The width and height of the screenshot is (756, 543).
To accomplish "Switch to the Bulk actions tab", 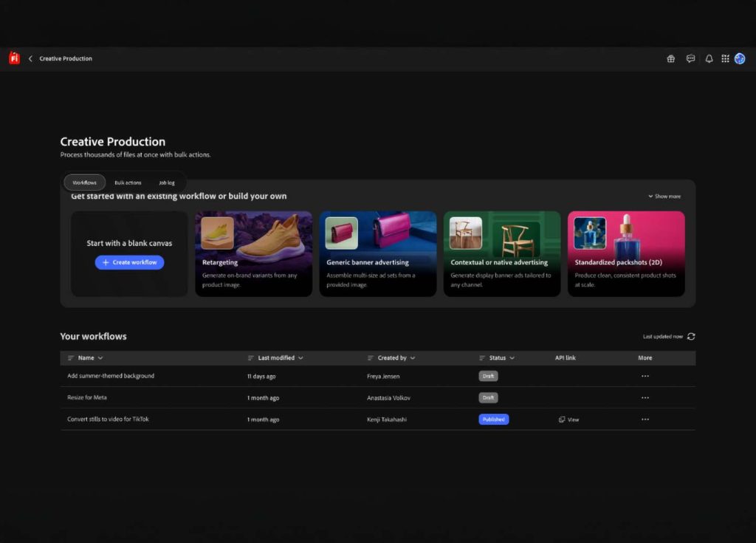I will [x=128, y=182].
